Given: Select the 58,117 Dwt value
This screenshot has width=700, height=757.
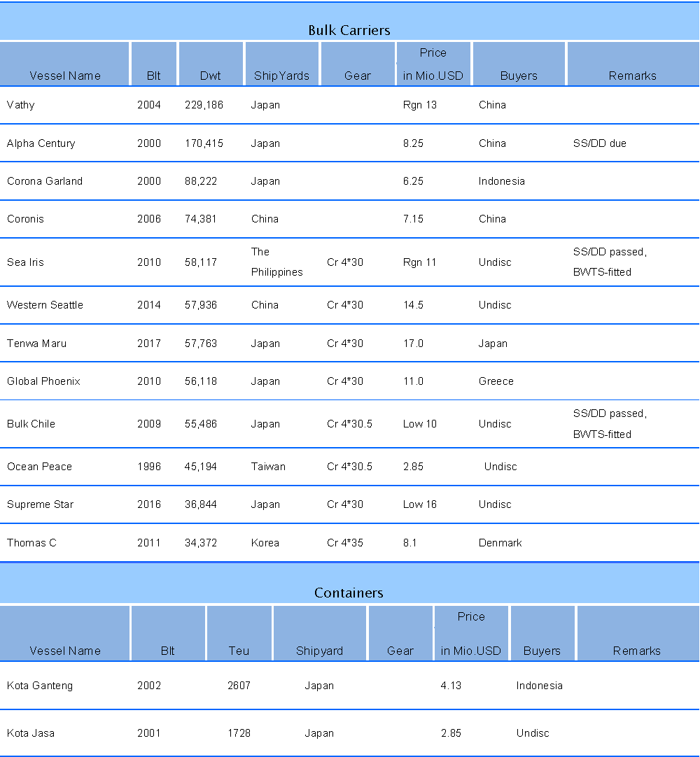Looking at the screenshot, I should 201,262.
